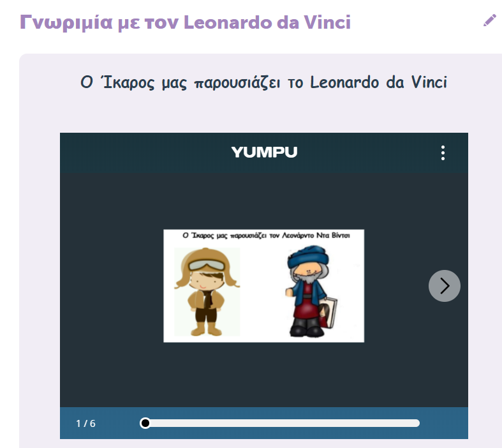
Task: Click the boy's tan boots in the slide
Action: coord(206,329)
